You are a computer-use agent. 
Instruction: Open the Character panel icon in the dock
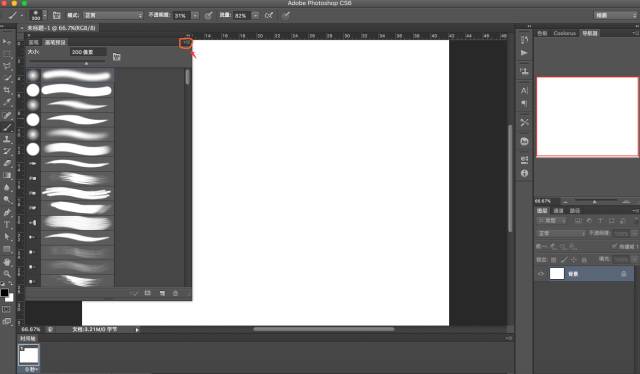(x=524, y=91)
